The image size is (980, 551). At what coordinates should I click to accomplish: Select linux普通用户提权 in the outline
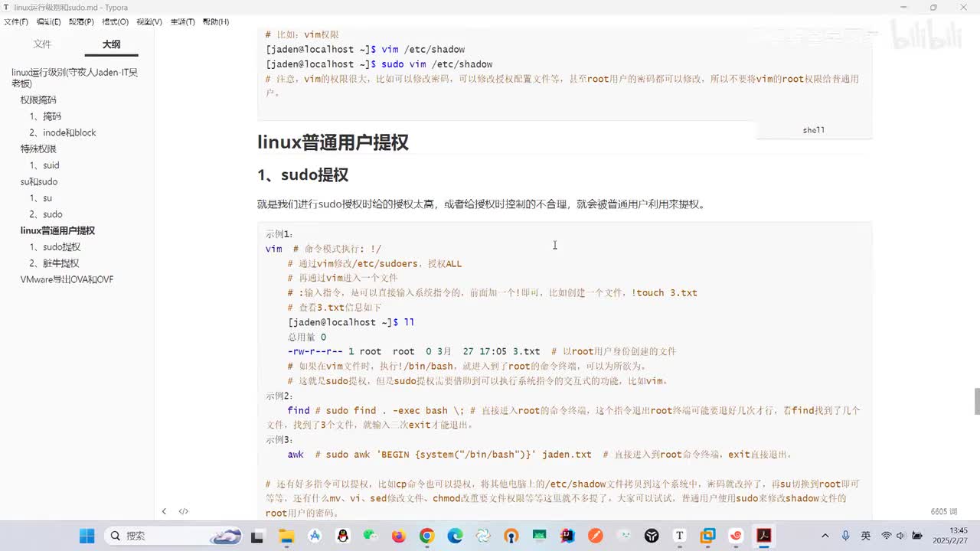click(x=57, y=230)
